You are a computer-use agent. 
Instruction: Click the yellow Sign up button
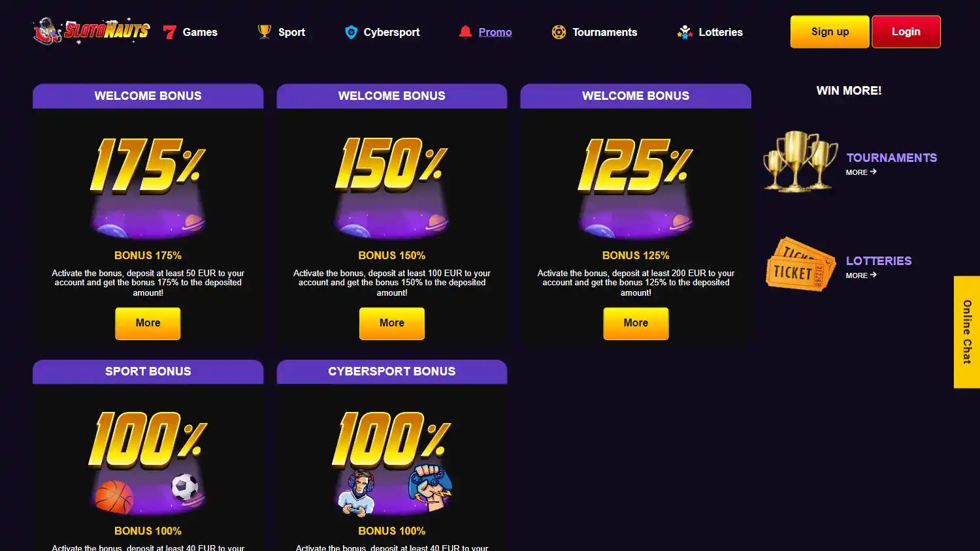(x=830, y=32)
